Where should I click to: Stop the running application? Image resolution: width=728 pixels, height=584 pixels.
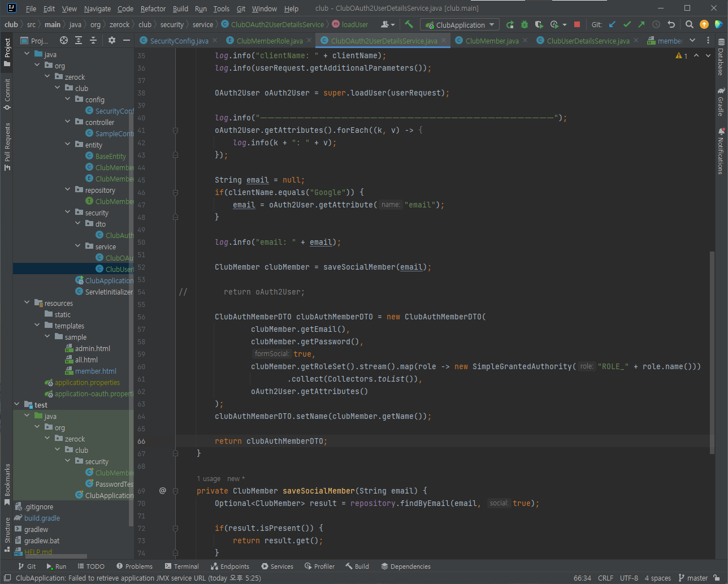(x=577, y=24)
